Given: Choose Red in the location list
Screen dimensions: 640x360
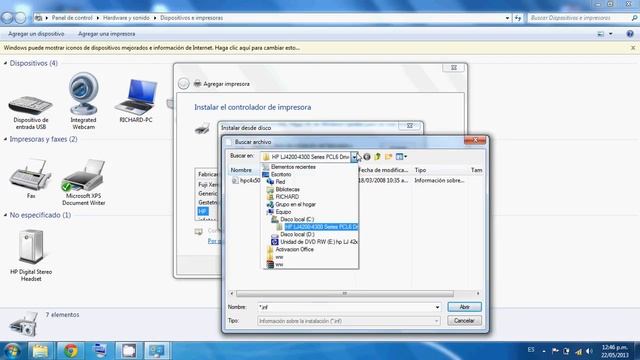Looking at the screenshot, I should [x=280, y=182].
